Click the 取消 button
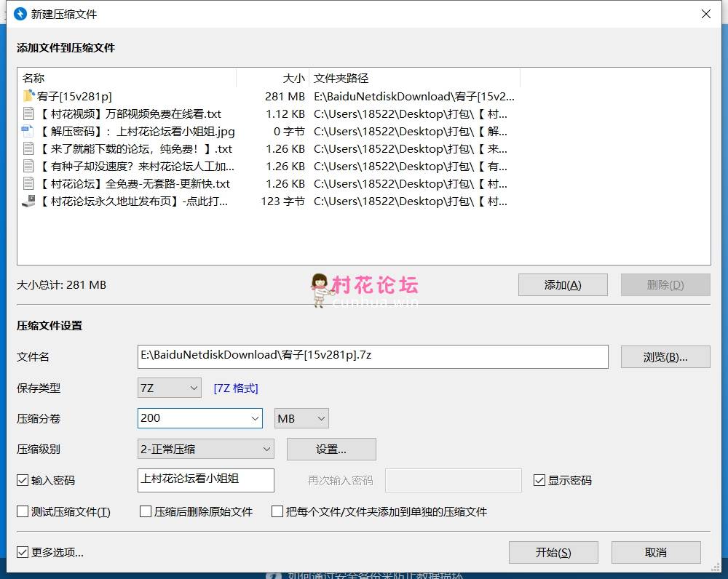 pos(656,552)
